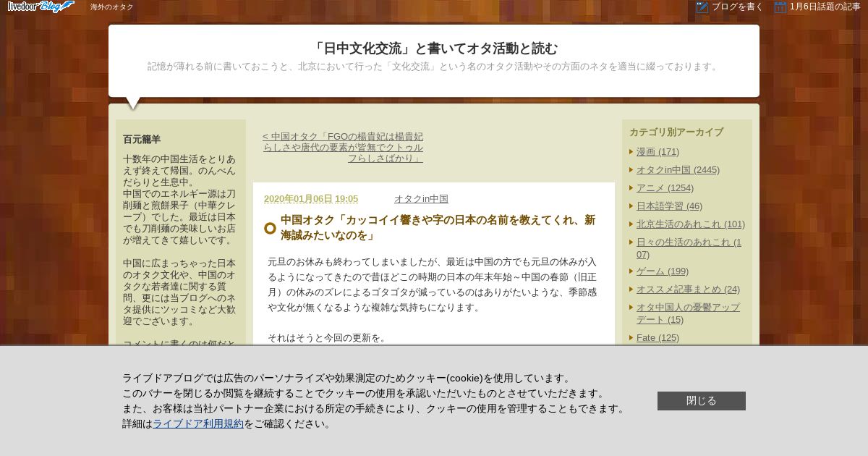
Task: Click the post date 2020年01月06日
Action: 298,199
